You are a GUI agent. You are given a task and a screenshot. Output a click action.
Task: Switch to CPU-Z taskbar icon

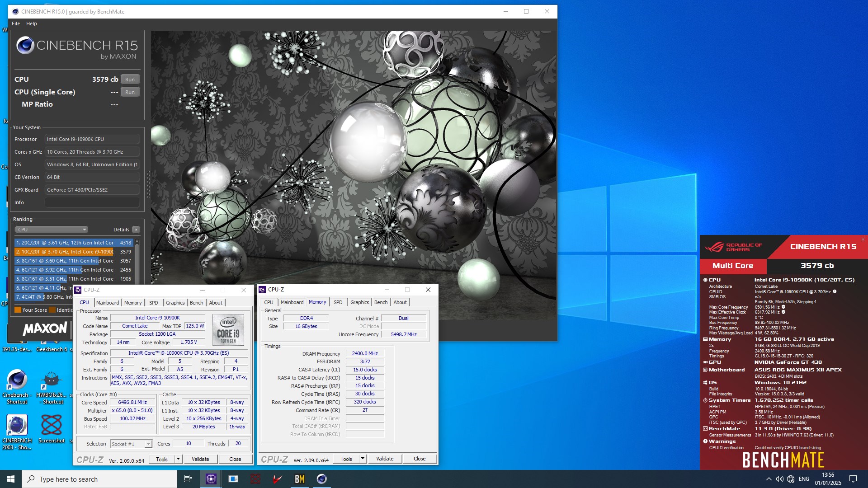(211, 479)
